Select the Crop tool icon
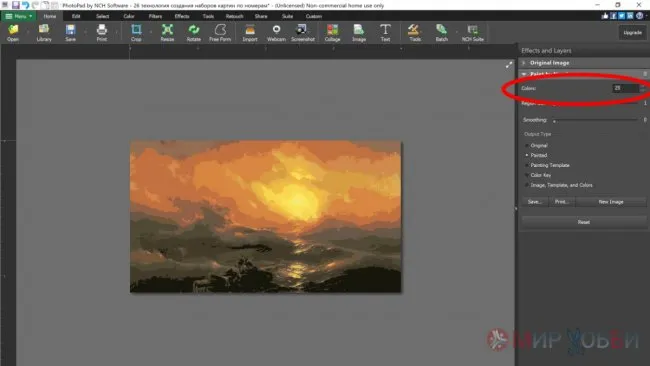The height and width of the screenshot is (366, 650). 136,32
